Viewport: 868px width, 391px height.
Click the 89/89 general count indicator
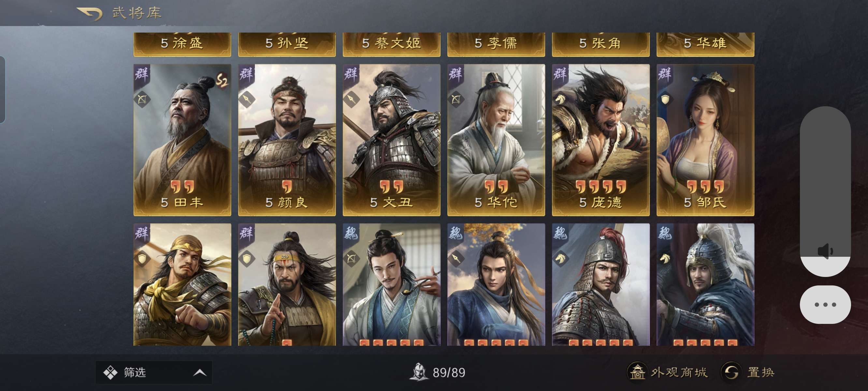[x=438, y=372]
